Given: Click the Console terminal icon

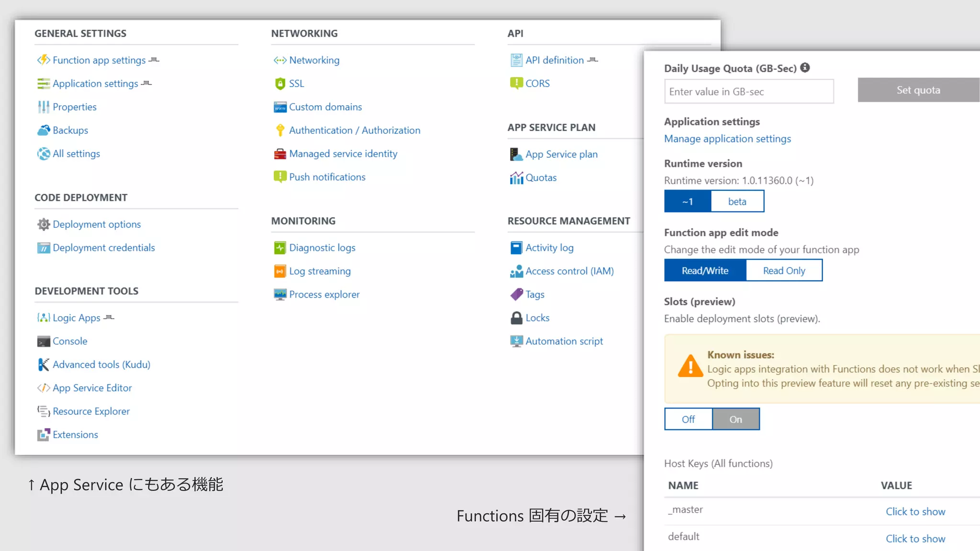Looking at the screenshot, I should click(x=44, y=341).
